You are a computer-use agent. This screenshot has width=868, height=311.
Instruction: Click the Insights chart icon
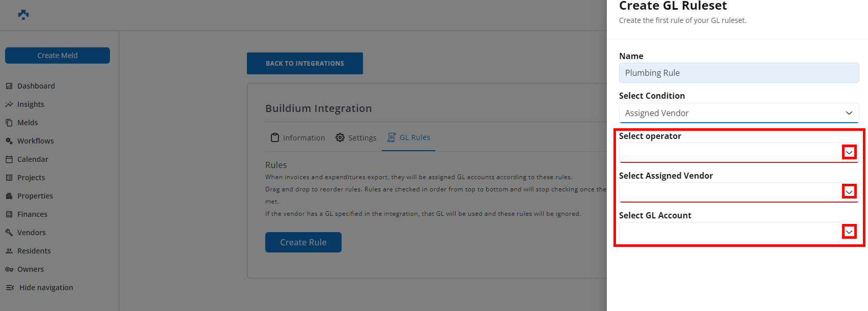click(x=9, y=104)
